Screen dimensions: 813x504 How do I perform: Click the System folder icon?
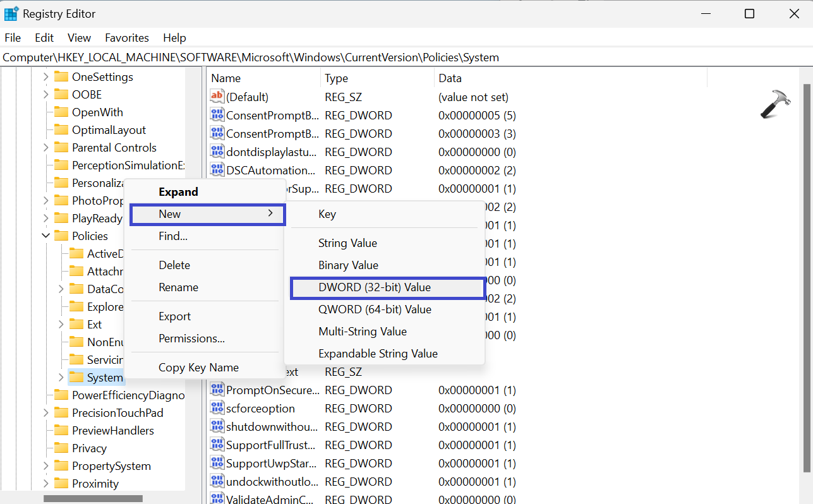(x=76, y=378)
